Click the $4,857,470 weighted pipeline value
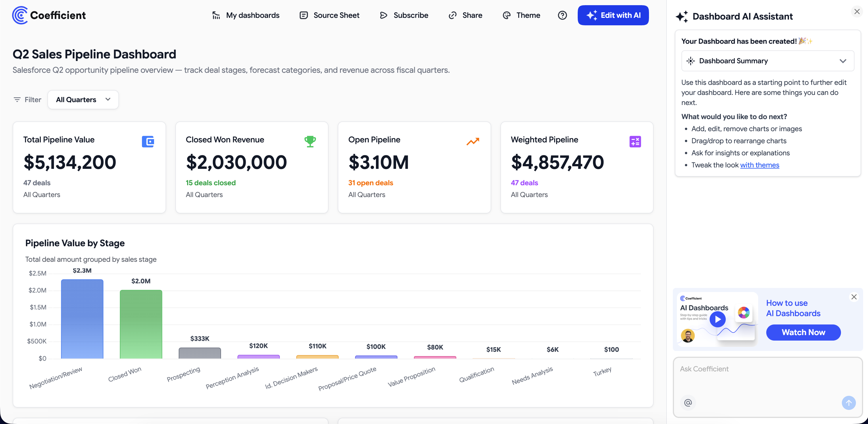The height and width of the screenshot is (424, 868). (557, 162)
